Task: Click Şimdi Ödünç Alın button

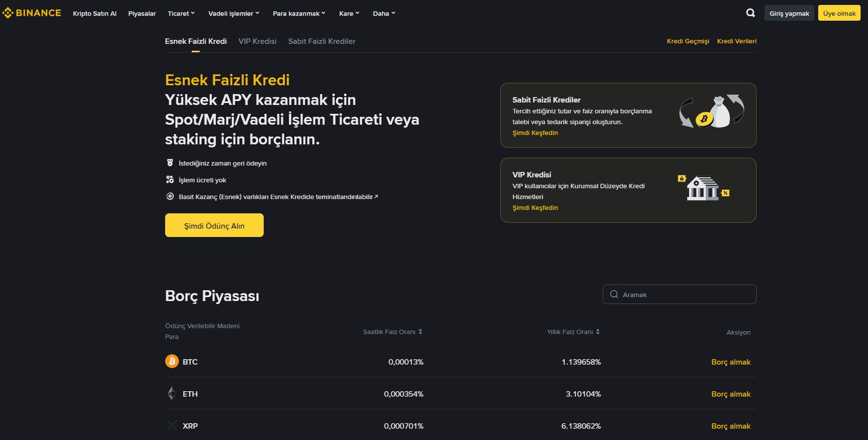Action: [x=214, y=225]
